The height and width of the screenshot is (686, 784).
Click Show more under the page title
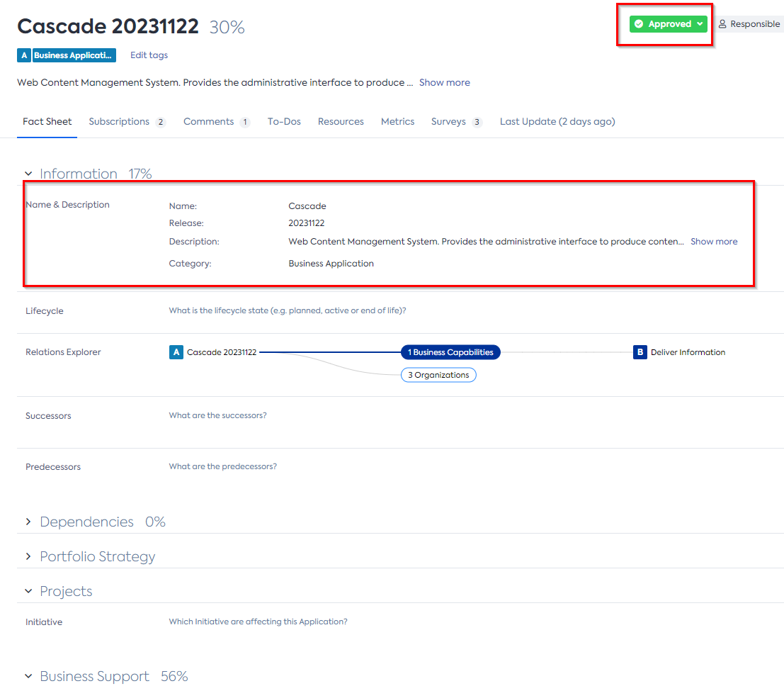(x=445, y=82)
